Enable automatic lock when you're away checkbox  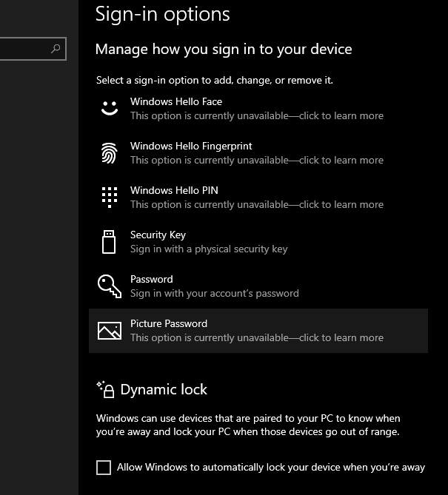coord(104,467)
